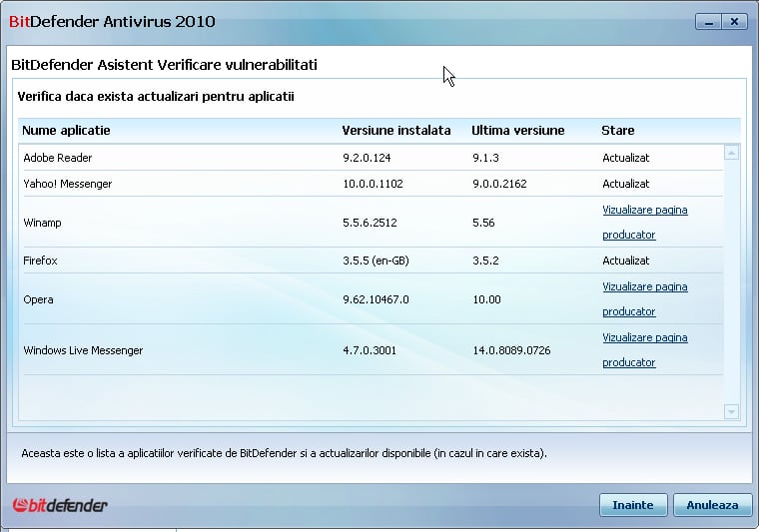Click installed version 5.5.6.2512

click(370, 223)
